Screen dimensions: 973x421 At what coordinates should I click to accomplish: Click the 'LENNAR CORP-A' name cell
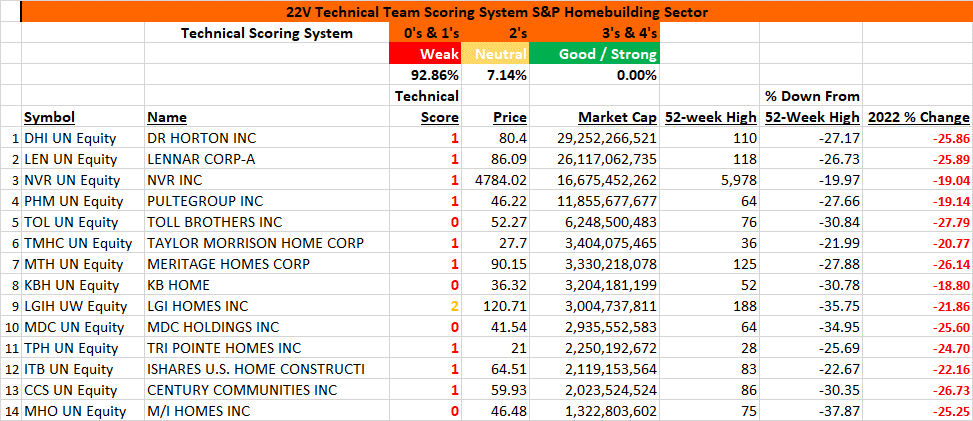click(267, 160)
